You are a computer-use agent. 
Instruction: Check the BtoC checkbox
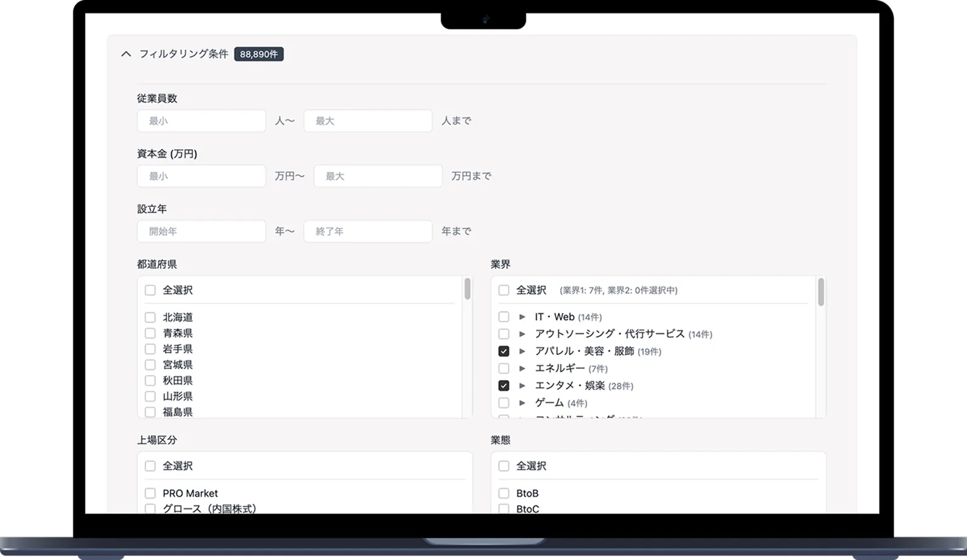click(x=504, y=508)
